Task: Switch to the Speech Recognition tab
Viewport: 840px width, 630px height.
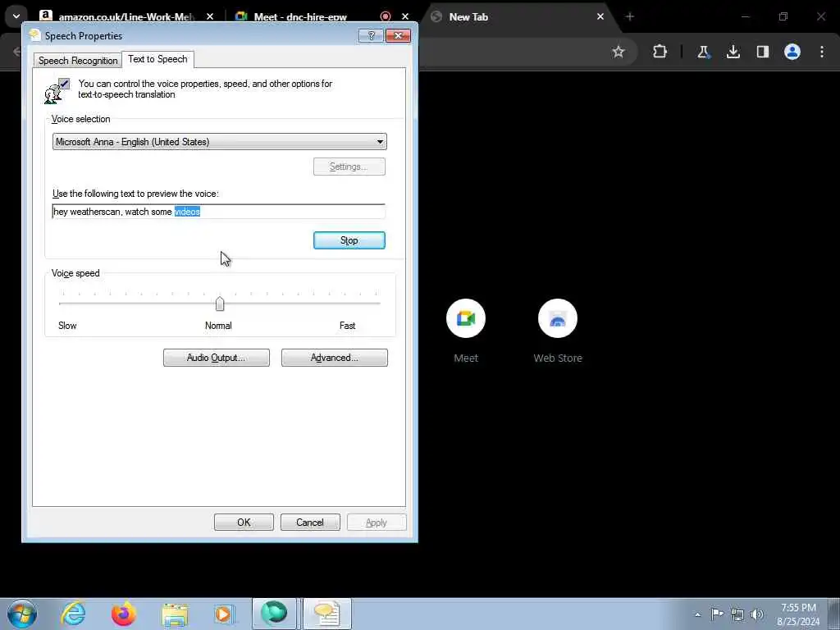Action: (78, 61)
